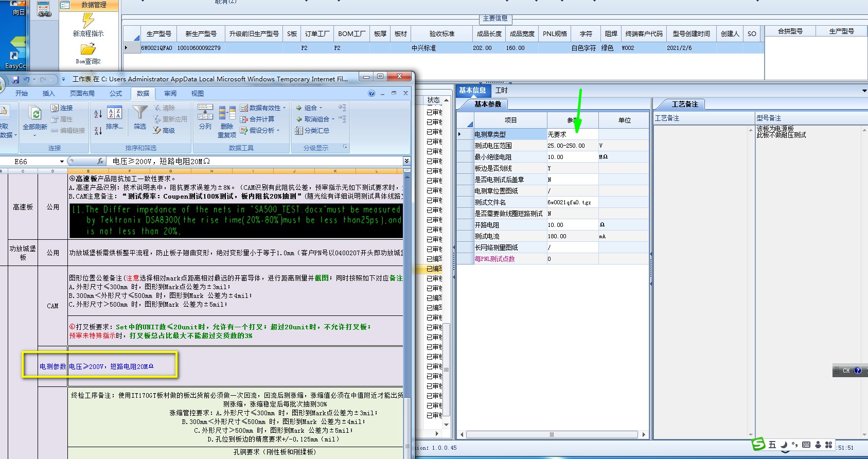Screen dimensions: 868x459
Task: Click the Save icon in Excel's quick access toolbar
Action: tap(15, 80)
